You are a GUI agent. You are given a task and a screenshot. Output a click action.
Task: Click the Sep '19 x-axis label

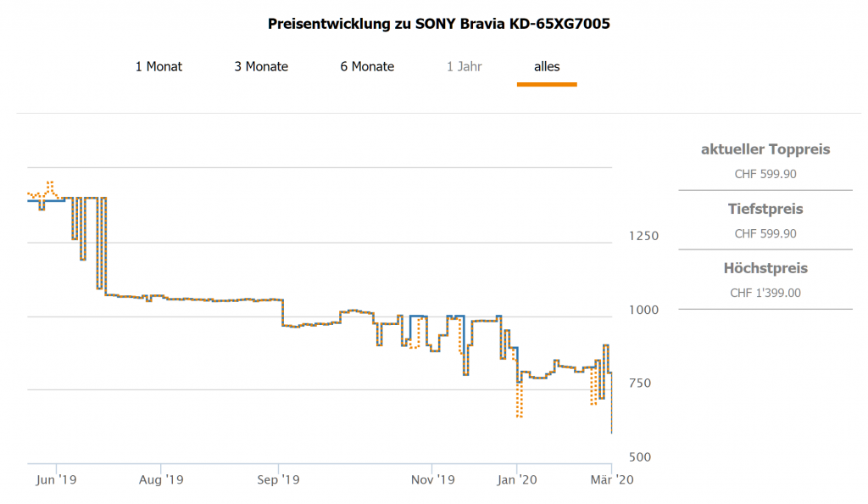pos(280,480)
